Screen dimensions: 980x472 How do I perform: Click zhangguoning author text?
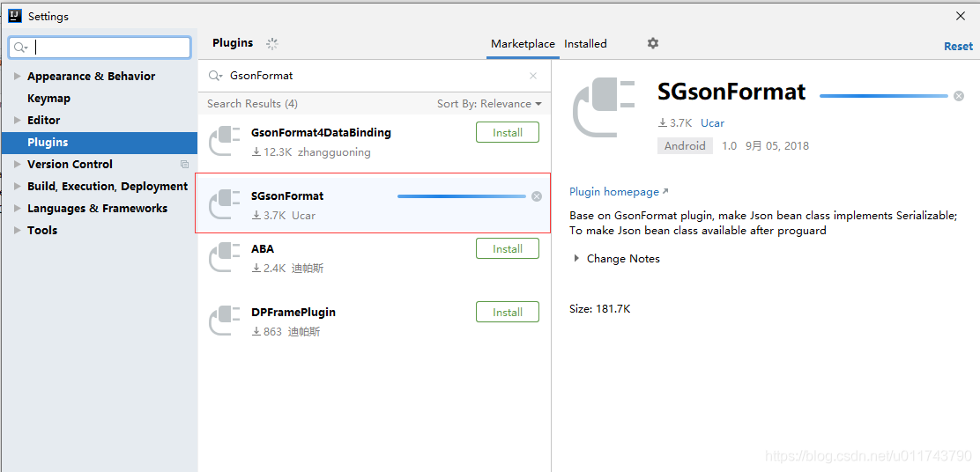click(334, 152)
